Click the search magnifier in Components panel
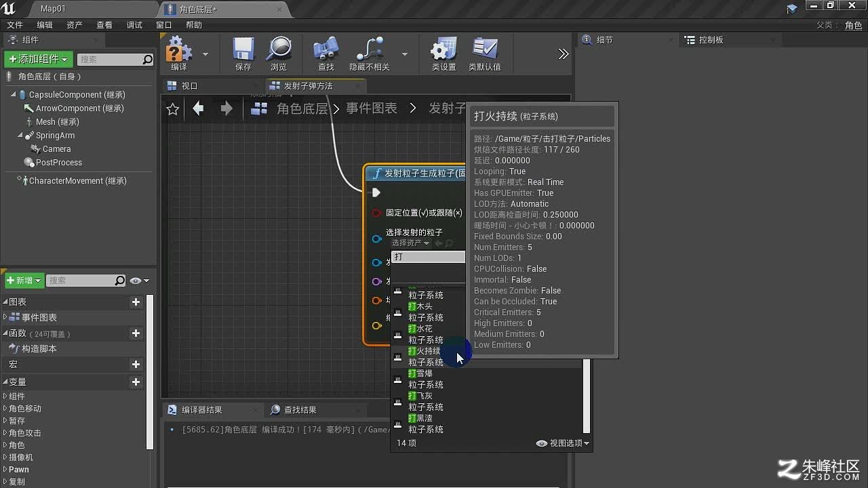The height and width of the screenshot is (488, 868). click(x=148, y=60)
